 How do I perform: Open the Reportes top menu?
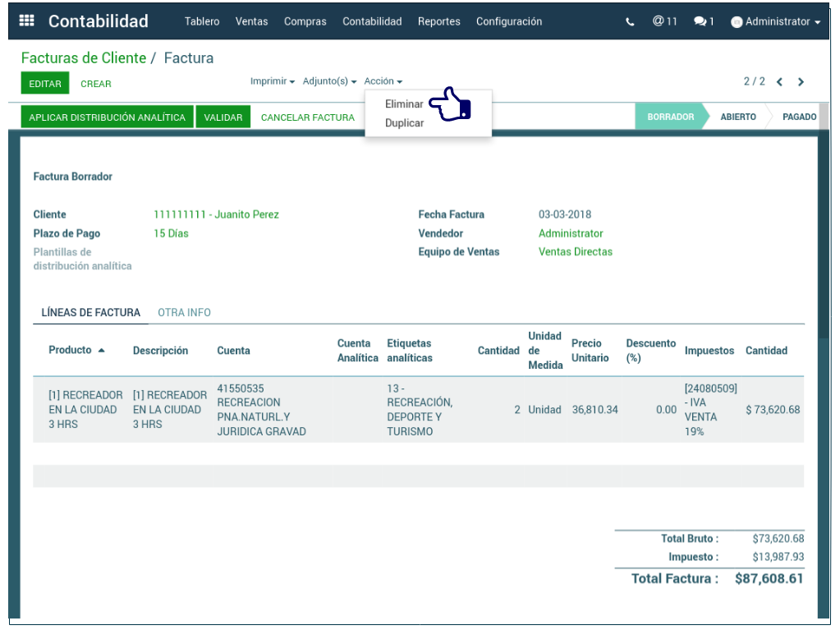[x=438, y=21]
